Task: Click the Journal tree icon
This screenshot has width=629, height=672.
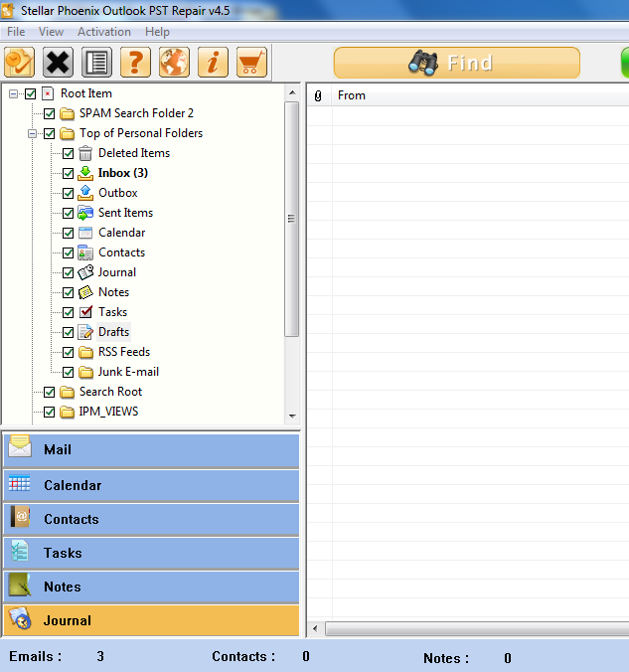Action: 85,272
